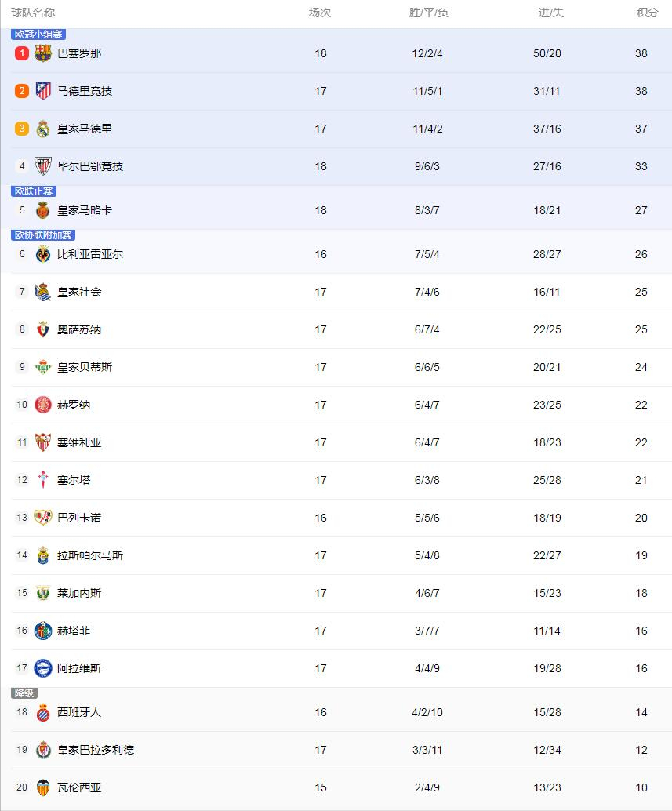Click the Atlético Madrid crest icon
Image resolution: width=672 pixels, height=811 pixels.
[43, 91]
